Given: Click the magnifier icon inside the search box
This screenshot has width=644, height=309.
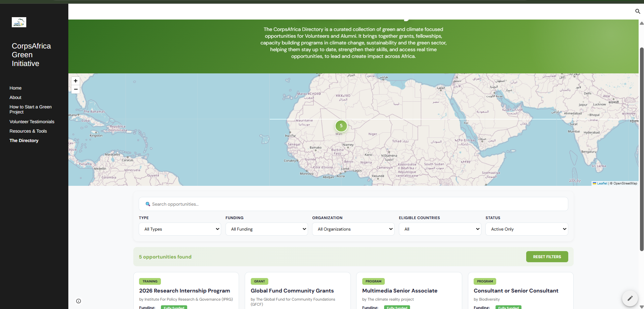Looking at the screenshot, I should (x=148, y=204).
